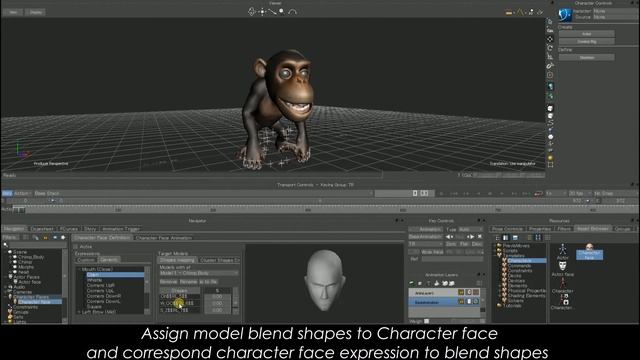Select the rotate tool in viewer toolbar
The image size is (640, 360).
[550, 48]
